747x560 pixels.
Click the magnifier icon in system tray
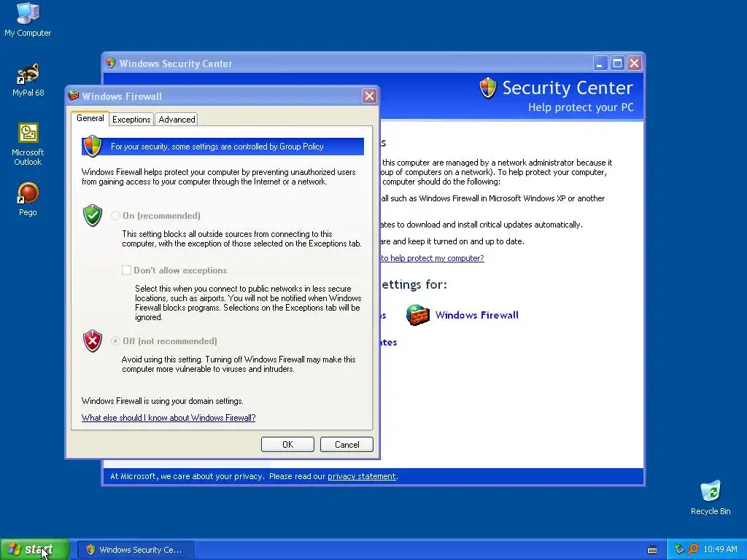click(693, 549)
